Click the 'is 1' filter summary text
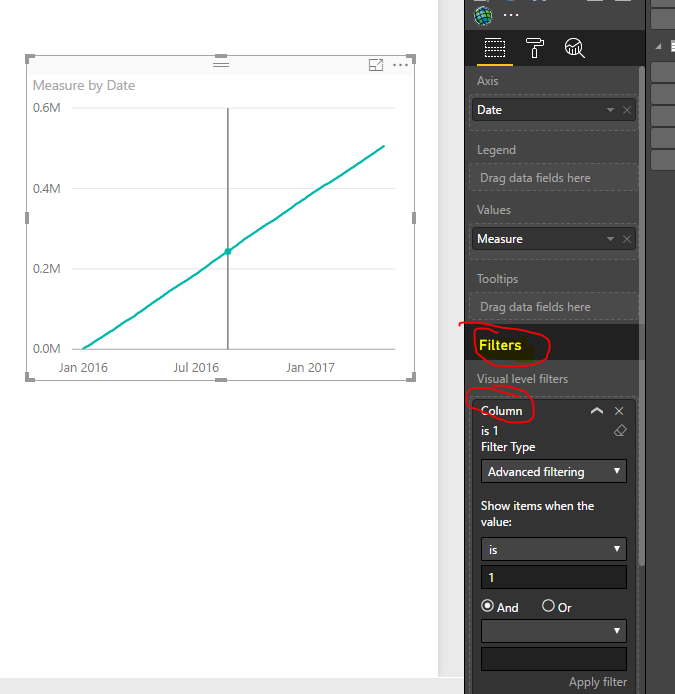 tap(490, 431)
